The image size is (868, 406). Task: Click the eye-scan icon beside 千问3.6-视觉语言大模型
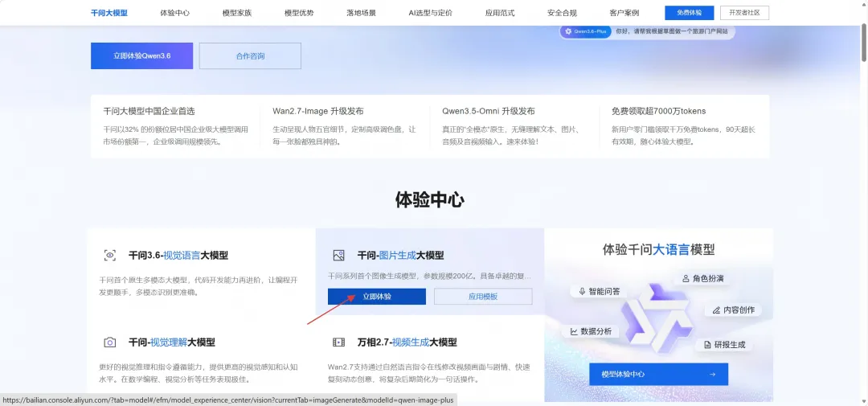coord(109,256)
